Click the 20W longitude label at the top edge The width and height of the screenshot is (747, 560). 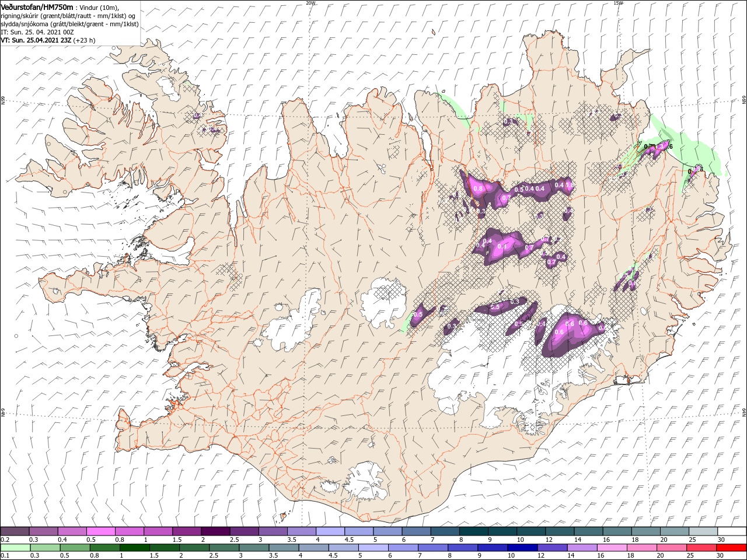click(310, 3)
